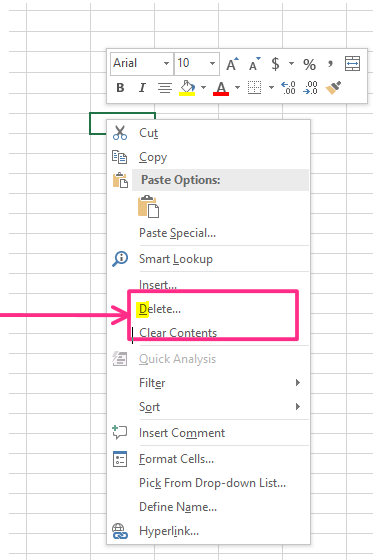
Task: Click the Center alignment icon
Action: coord(165,88)
